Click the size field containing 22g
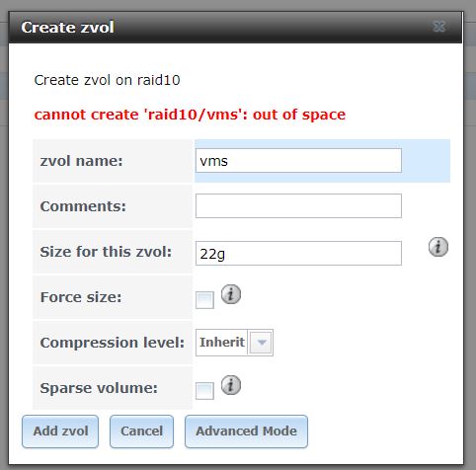 coord(298,253)
